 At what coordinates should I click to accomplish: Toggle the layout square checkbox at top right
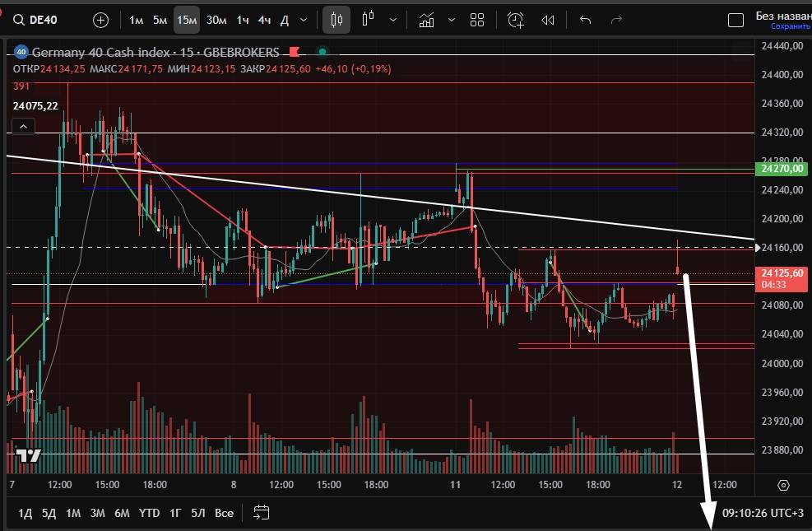pyautogui.click(x=736, y=20)
